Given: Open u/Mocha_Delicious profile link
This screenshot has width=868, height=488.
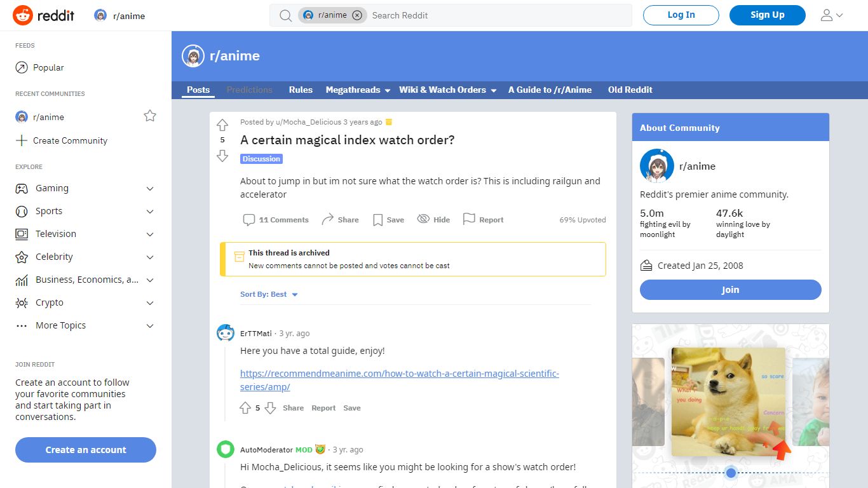Looking at the screenshot, I should click(x=308, y=122).
